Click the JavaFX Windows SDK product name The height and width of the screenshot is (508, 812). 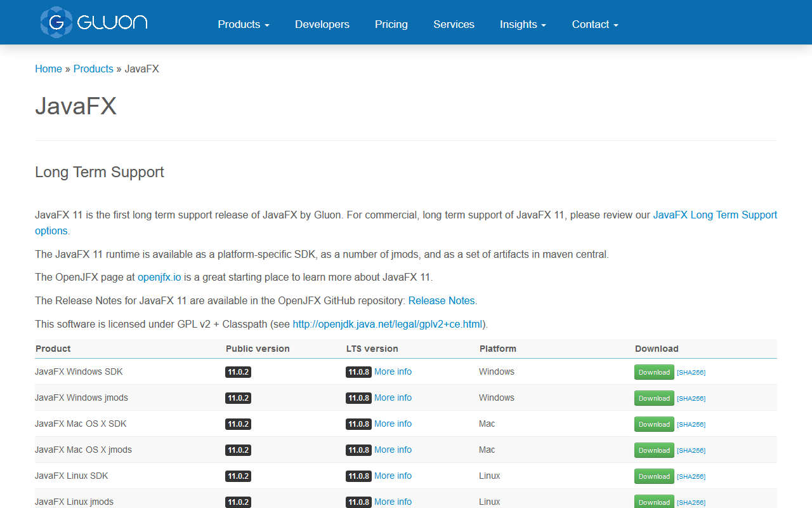click(79, 371)
